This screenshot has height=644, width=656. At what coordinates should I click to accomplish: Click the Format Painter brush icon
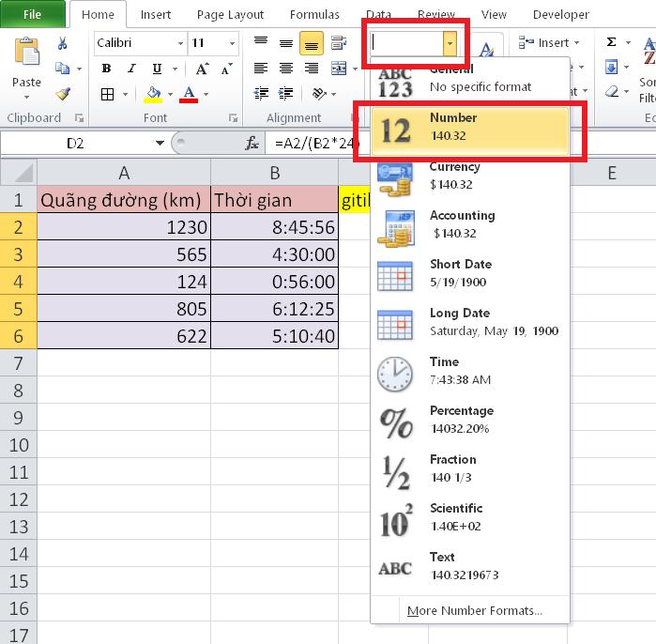pos(63,94)
